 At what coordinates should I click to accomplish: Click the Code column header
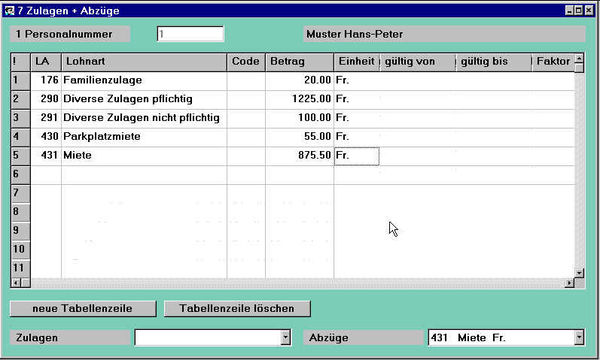pyautogui.click(x=246, y=62)
